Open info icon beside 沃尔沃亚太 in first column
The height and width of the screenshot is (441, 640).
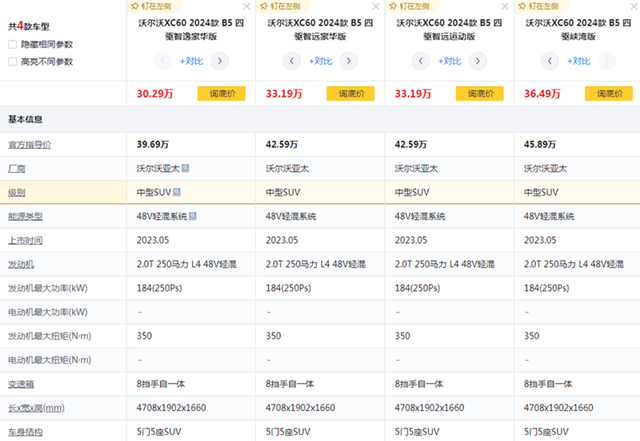(x=185, y=168)
